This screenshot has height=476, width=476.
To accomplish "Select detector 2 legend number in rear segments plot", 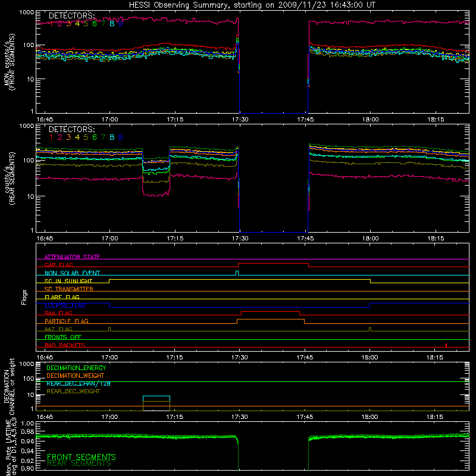I will pyautogui.click(x=60, y=137).
